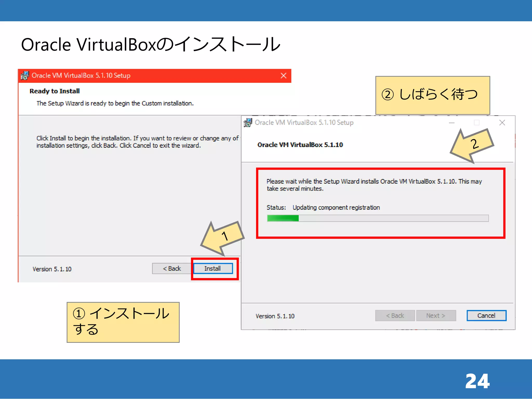Close the Ready to Install setup window
The height and width of the screenshot is (399, 532).
(x=283, y=76)
